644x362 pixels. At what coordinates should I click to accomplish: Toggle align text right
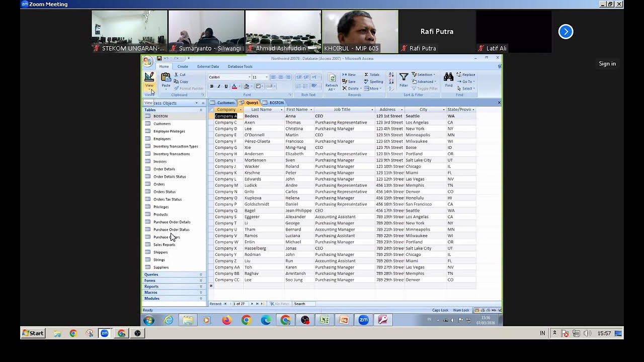[288, 77]
